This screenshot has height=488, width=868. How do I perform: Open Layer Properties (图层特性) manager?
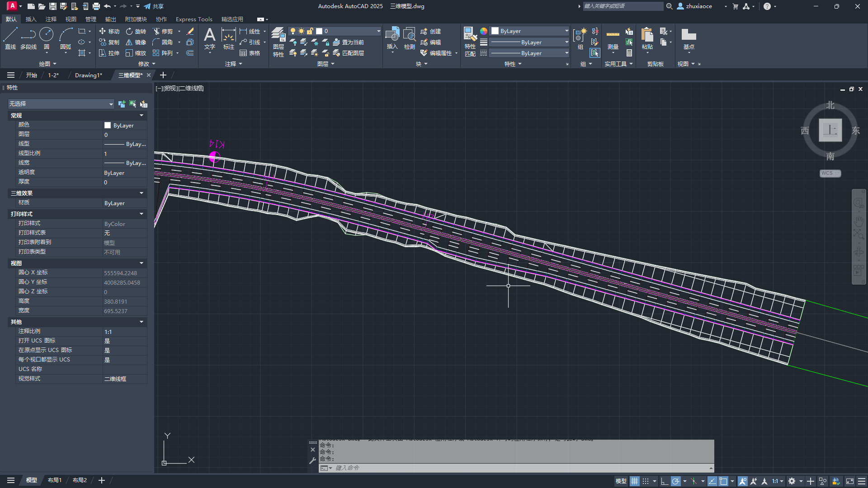point(278,42)
